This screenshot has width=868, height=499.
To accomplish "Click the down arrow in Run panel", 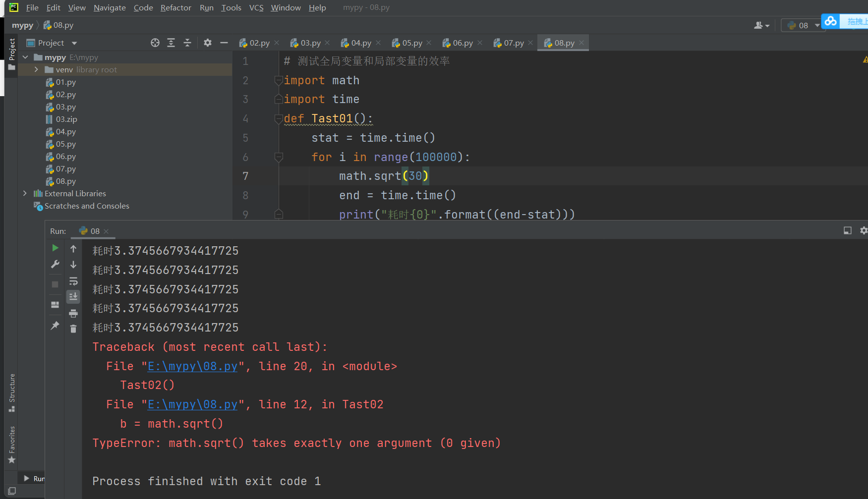I will click(x=73, y=265).
